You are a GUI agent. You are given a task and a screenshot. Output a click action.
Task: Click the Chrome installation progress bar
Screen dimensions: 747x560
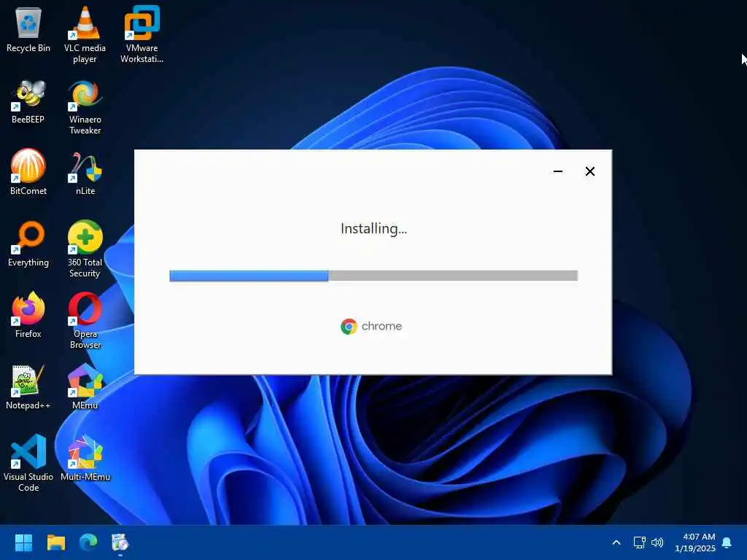pyautogui.click(x=373, y=276)
